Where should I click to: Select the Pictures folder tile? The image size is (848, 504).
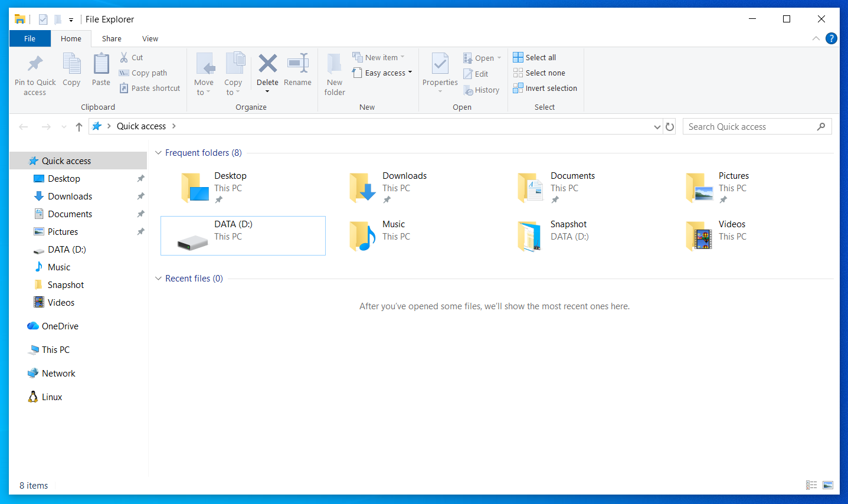click(748, 188)
